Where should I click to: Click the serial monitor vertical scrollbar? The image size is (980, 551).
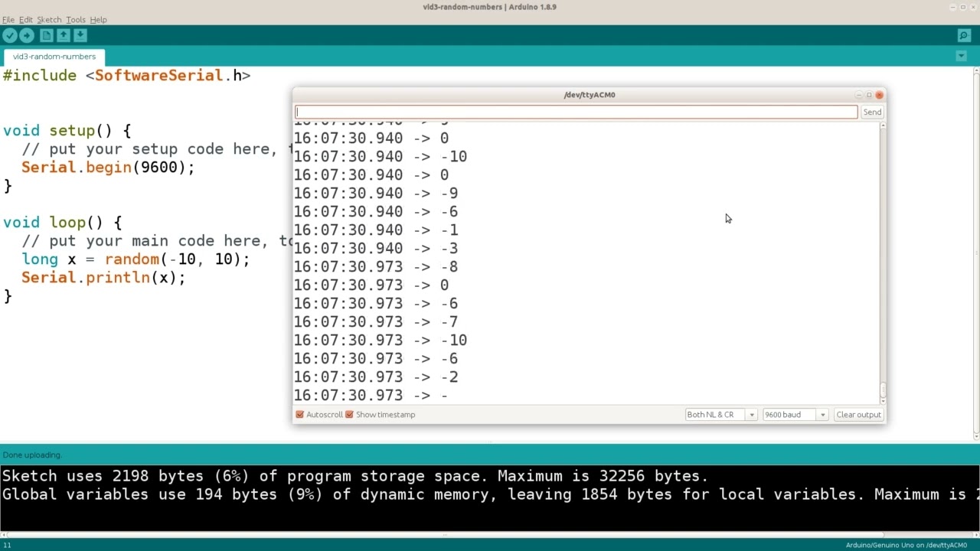point(883,262)
